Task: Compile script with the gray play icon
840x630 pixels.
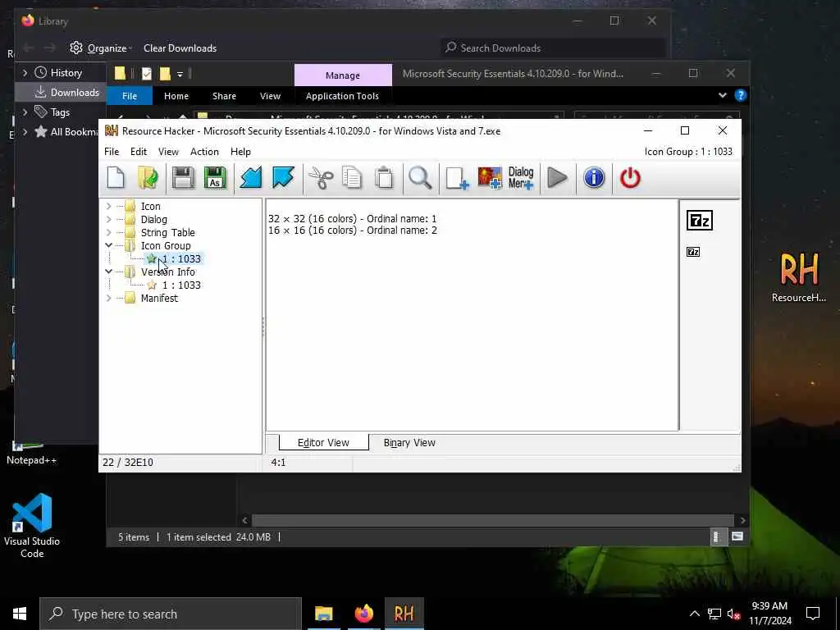Action: (557, 178)
